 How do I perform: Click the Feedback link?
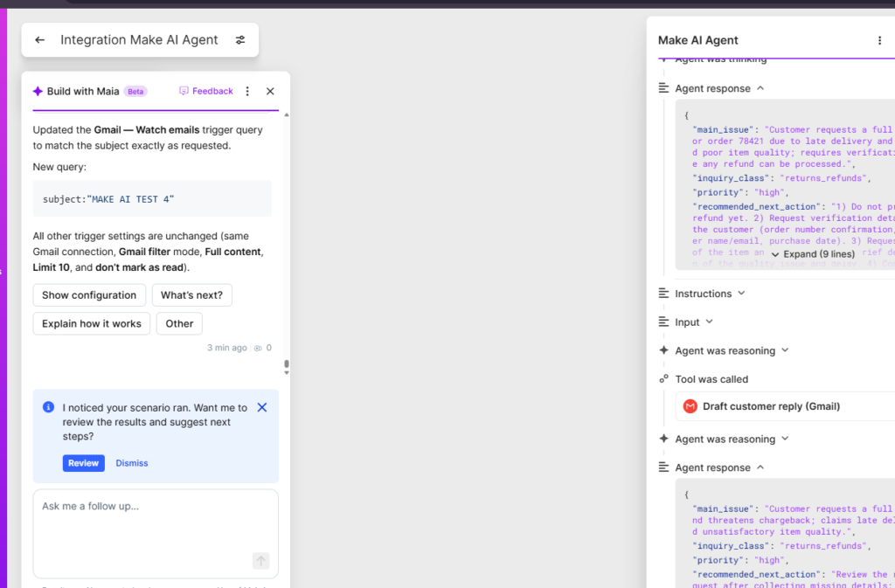point(206,91)
